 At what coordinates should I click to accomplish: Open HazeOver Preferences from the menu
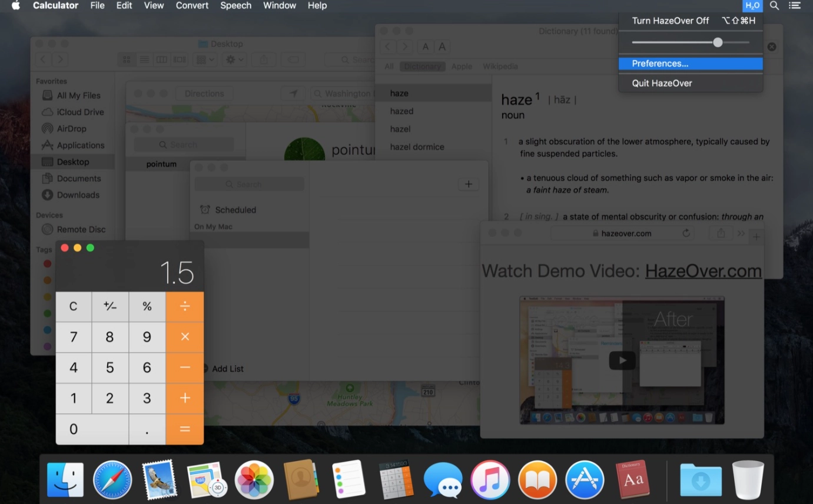click(x=660, y=63)
